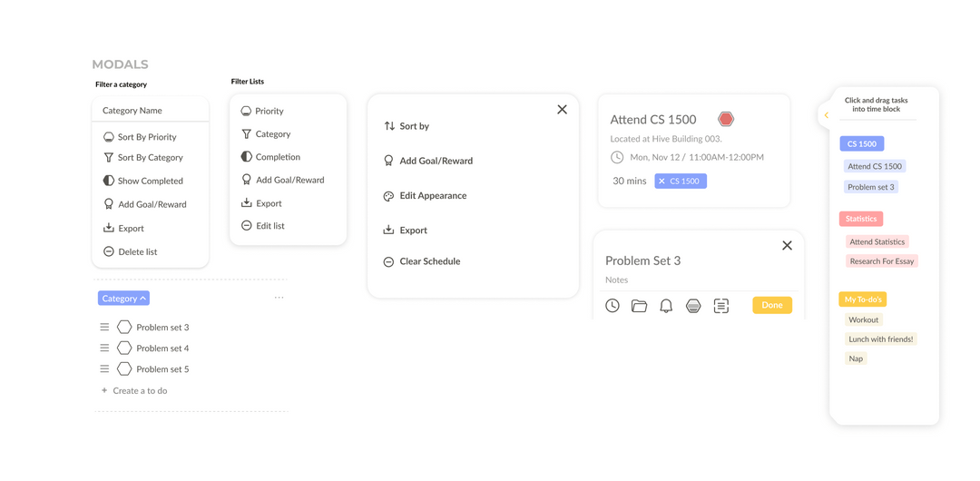Click Add Goal/Reward ribbon icon in category modal

point(109,204)
